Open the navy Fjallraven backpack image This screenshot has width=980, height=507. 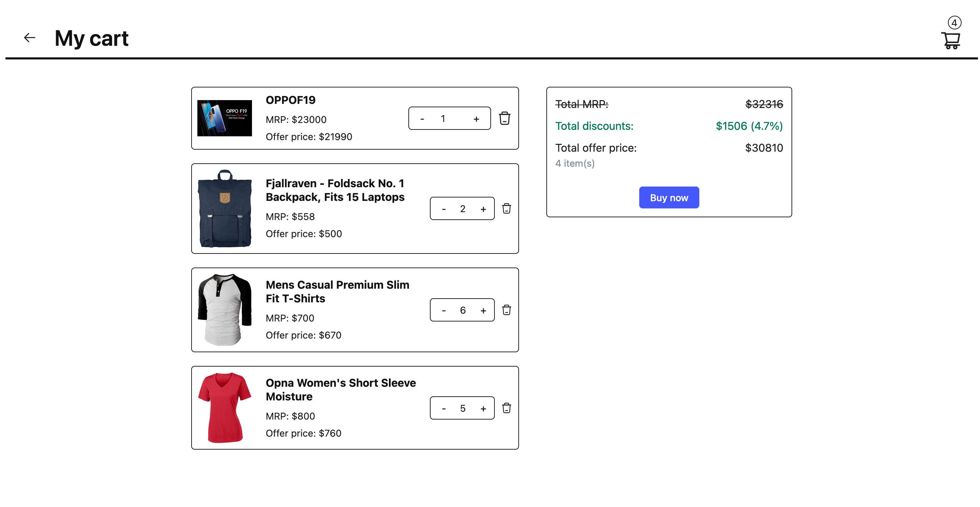tap(224, 209)
